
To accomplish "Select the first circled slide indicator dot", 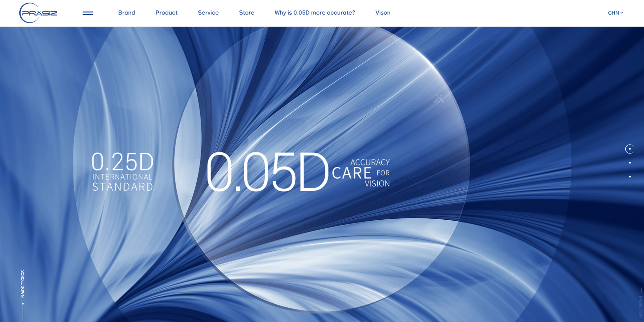I will [630, 149].
